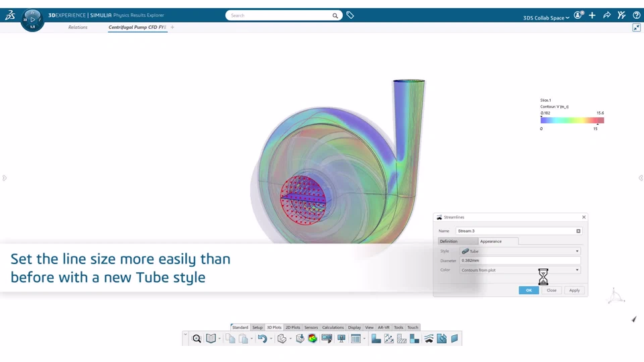Switch to the Tools toolbar tab

pos(398,328)
